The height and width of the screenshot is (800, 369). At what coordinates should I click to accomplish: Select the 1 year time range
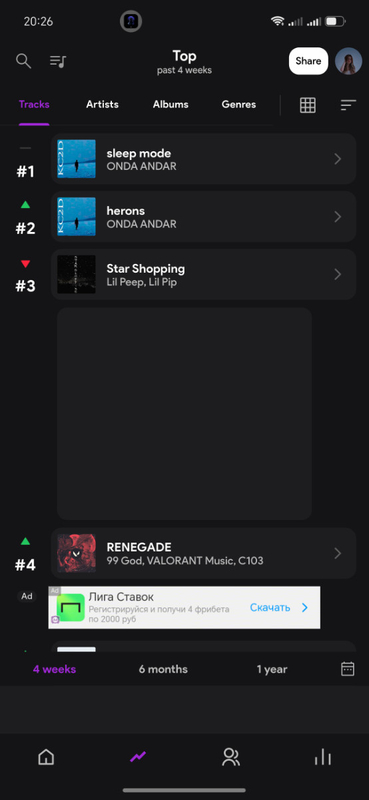tap(272, 669)
